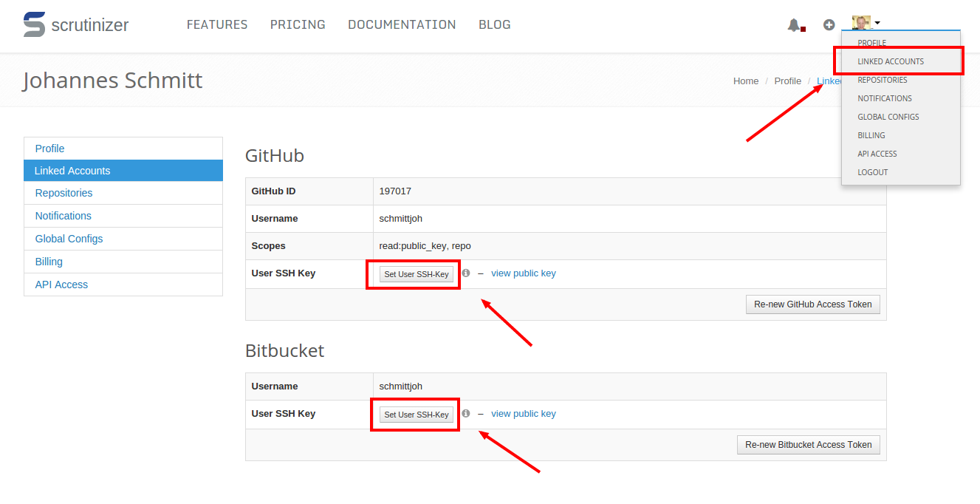This screenshot has width=980, height=504.
Task: Open Profile in the left sidebar
Action: [x=123, y=149]
